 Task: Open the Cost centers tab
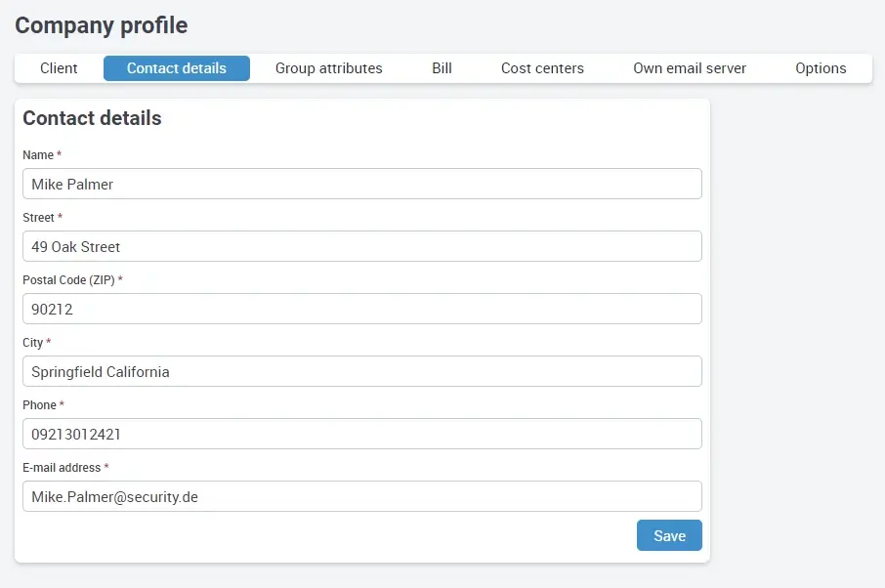[542, 68]
